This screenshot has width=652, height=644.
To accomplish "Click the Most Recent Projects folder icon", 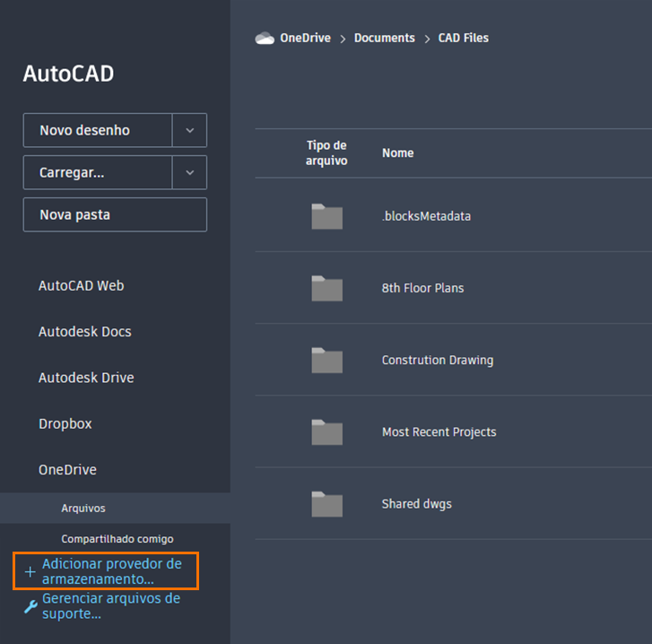I will click(326, 432).
